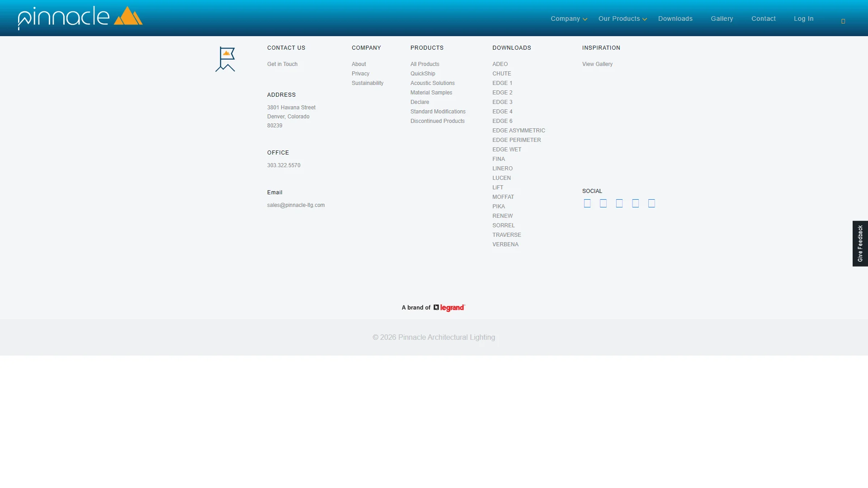Go to the Gallery page
Image resolution: width=868 pixels, height=488 pixels.
point(722,19)
